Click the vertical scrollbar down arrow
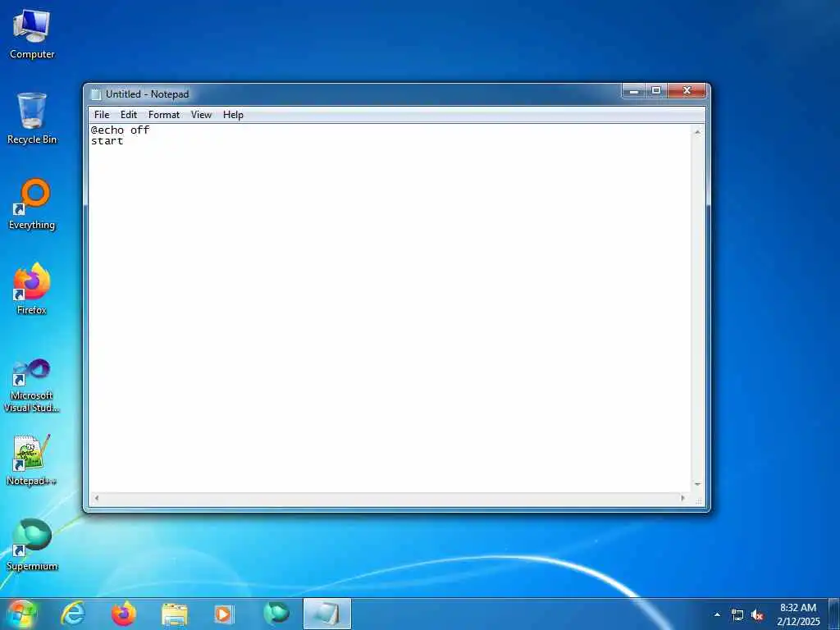Viewport: 840px width, 630px height. (x=697, y=484)
